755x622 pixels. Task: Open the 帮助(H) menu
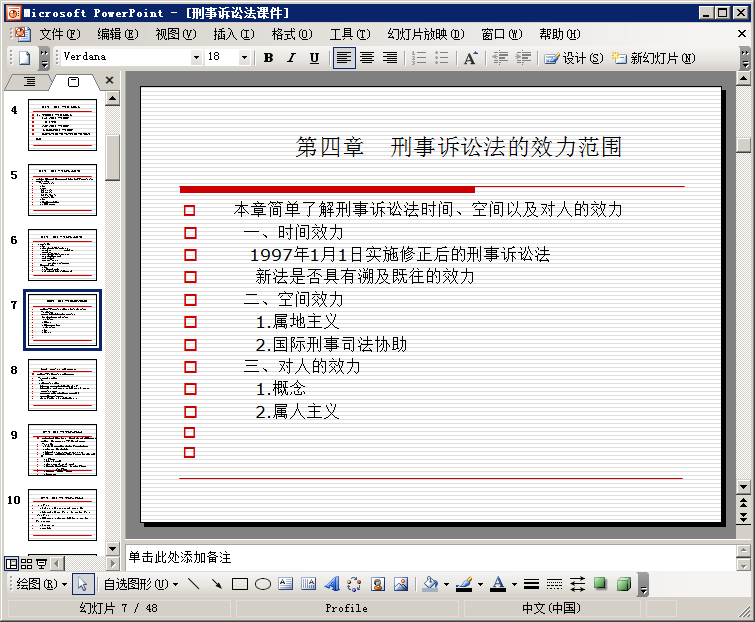[560, 34]
